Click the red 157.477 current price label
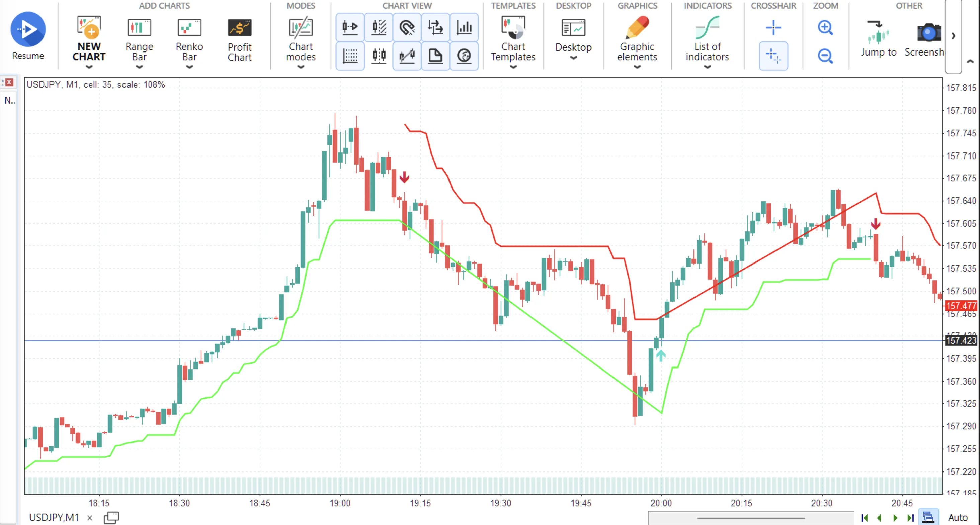 click(x=961, y=306)
